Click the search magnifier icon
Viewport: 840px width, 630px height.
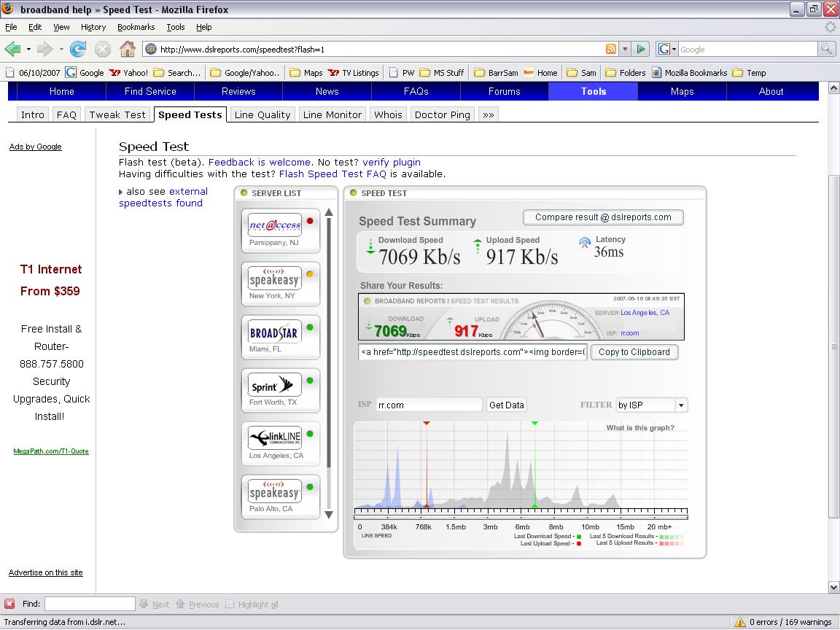[826, 50]
